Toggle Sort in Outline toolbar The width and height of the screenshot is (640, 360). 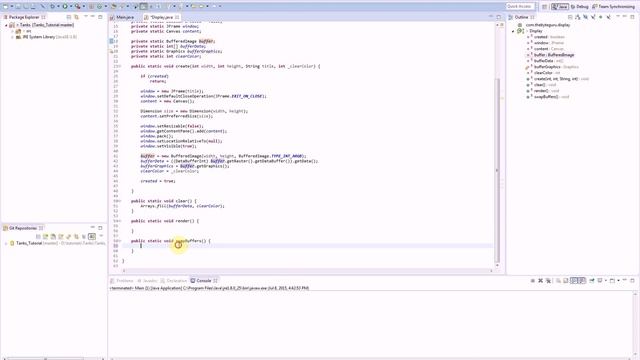click(x=578, y=17)
